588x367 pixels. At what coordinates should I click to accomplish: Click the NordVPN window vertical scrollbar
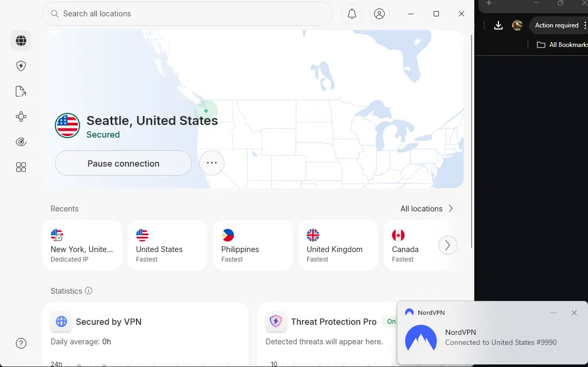pos(472,141)
